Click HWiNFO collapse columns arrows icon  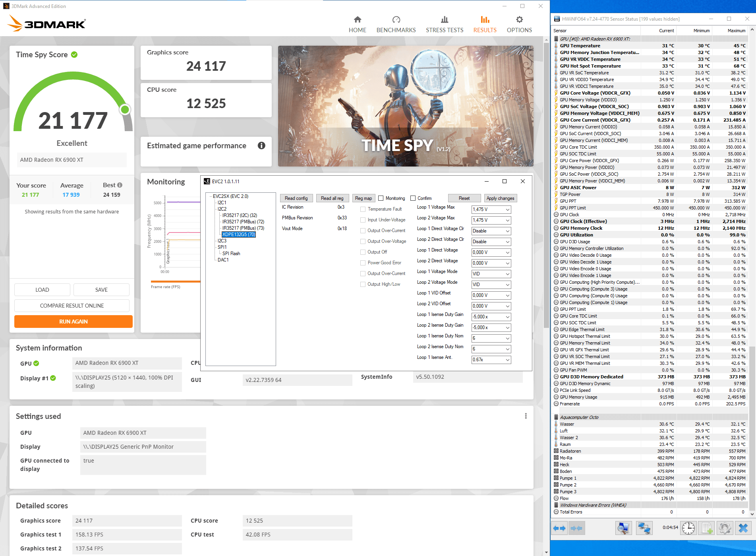point(576,528)
